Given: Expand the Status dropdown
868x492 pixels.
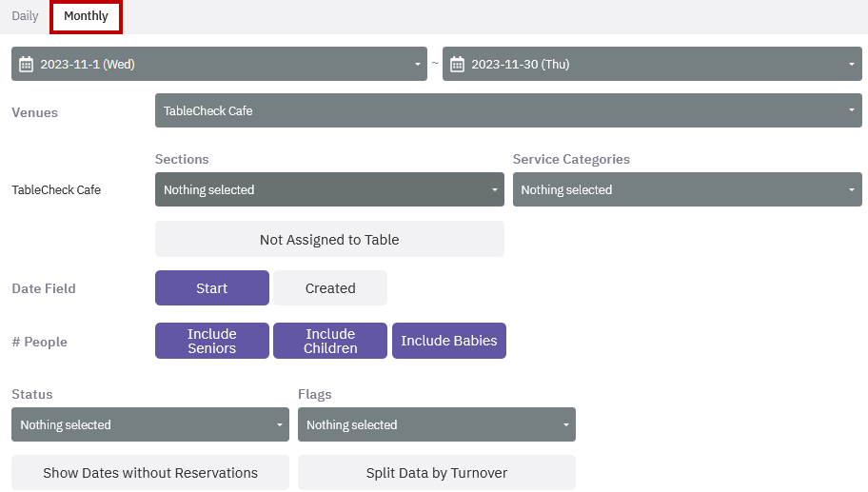Looking at the screenshot, I should pyautogui.click(x=150, y=424).
